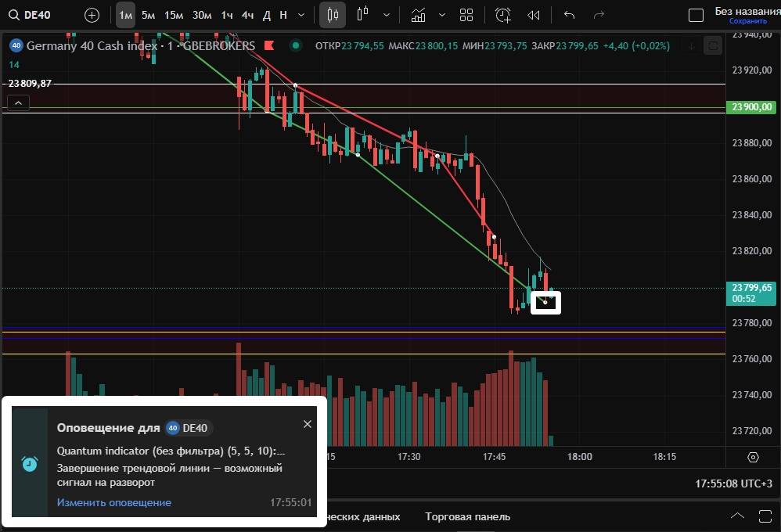Open the Торговая панель tab

click(467, 516)
